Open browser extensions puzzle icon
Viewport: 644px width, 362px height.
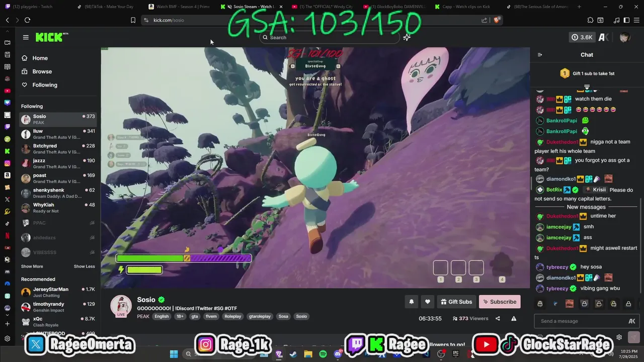591,20
